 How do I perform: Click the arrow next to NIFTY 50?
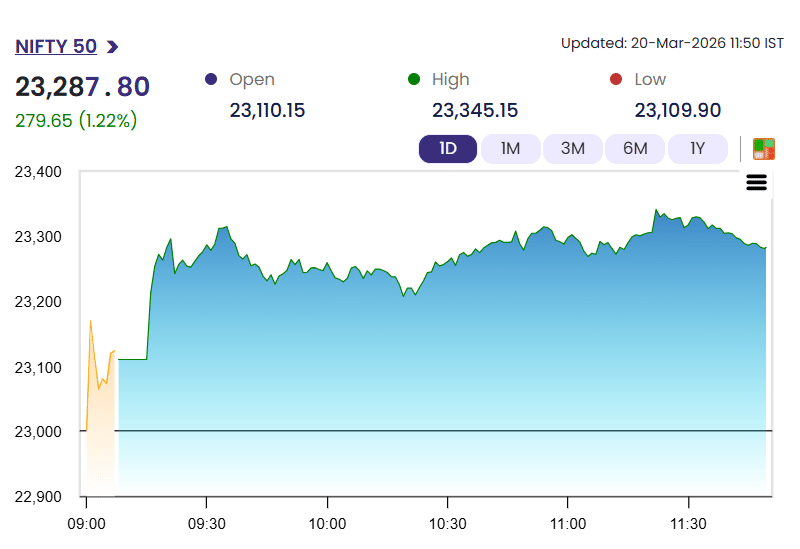point(112,46)
